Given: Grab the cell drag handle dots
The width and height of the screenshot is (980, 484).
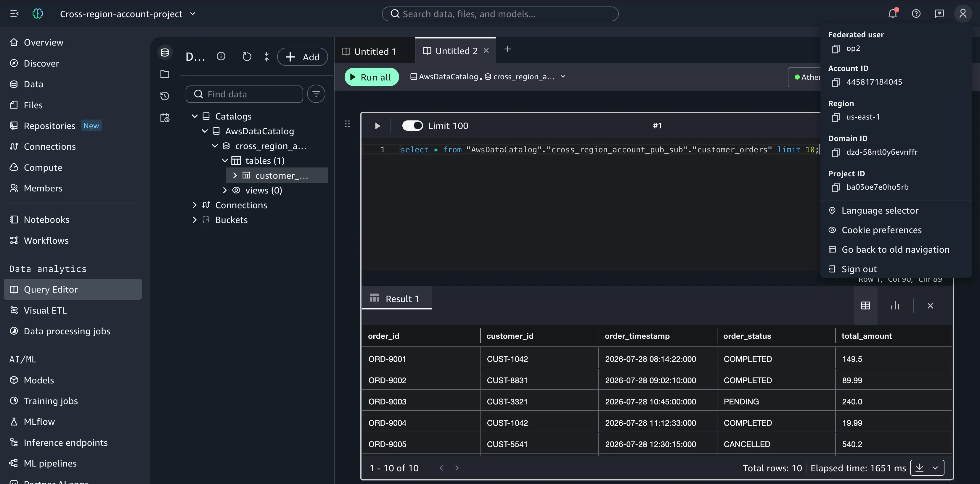Looking at the screenshot, I should 347,124.
